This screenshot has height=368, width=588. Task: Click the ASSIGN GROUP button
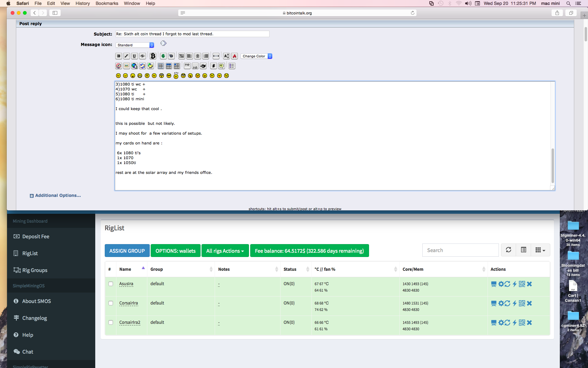[x=127, y=251]
